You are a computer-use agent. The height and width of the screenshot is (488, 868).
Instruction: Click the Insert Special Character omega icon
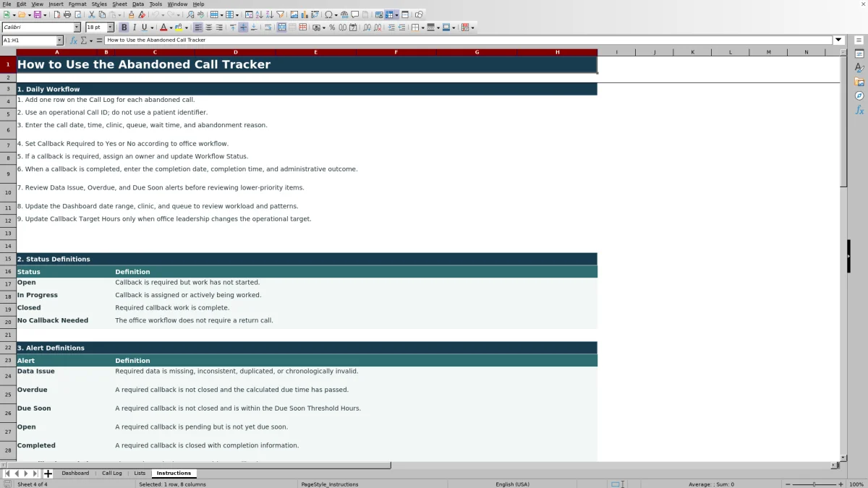point(329,14)
